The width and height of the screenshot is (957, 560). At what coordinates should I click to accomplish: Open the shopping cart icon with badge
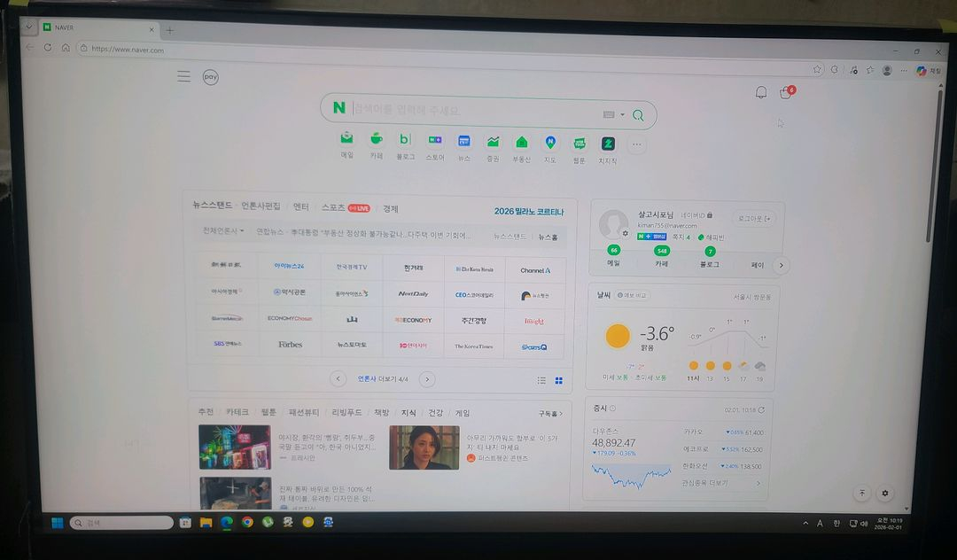pyautogui.click(x=785, y=93)
